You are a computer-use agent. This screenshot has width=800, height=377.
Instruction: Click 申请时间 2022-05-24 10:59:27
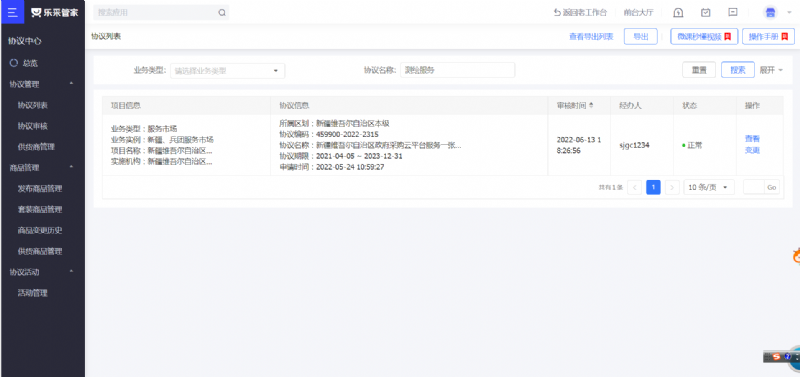332,167
